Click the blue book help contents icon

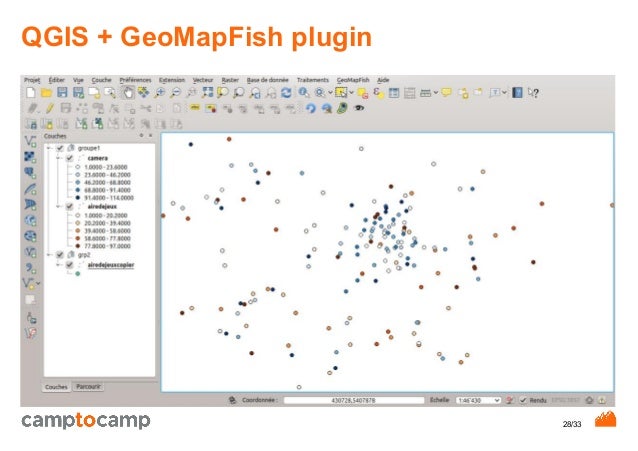[x=517, y=93]
